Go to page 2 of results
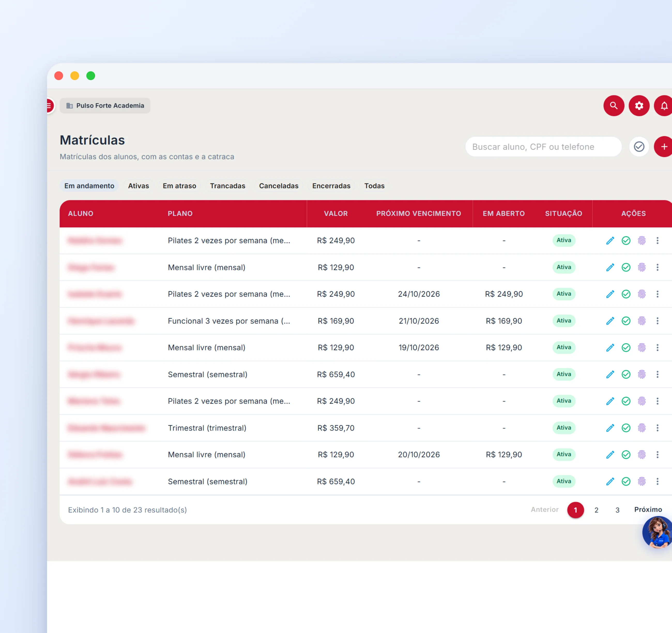The image size is (672, 633). 596,510
